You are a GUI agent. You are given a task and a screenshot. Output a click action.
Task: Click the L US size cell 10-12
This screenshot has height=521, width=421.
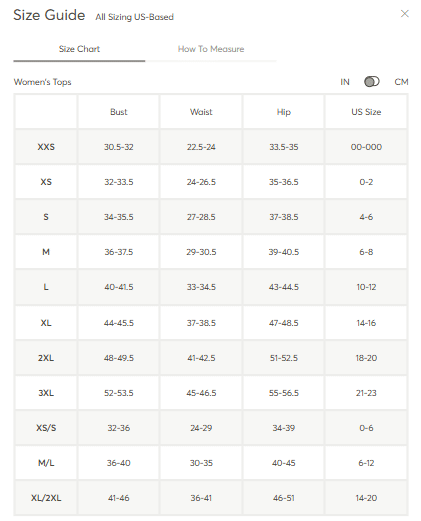point(366,287)
